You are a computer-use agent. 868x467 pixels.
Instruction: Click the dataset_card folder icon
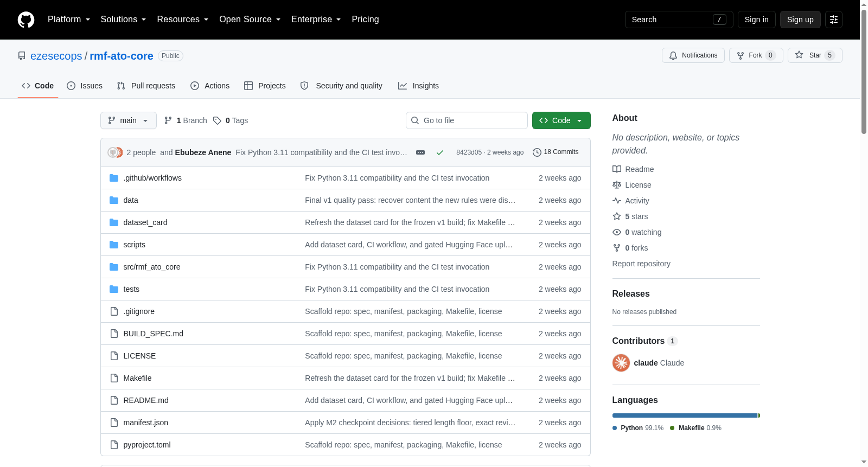pos(114,222)
